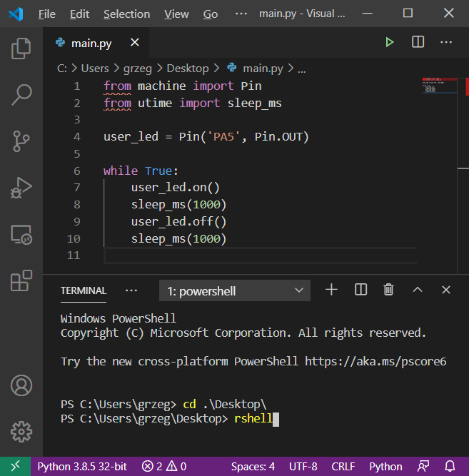
Task: Click line number 6 in gutter
Action: (77, 171)
